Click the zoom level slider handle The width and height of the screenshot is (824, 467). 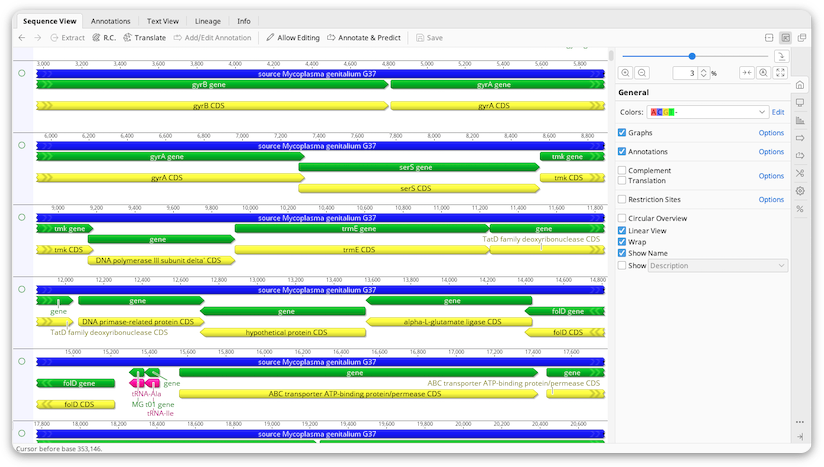point(692,56)
